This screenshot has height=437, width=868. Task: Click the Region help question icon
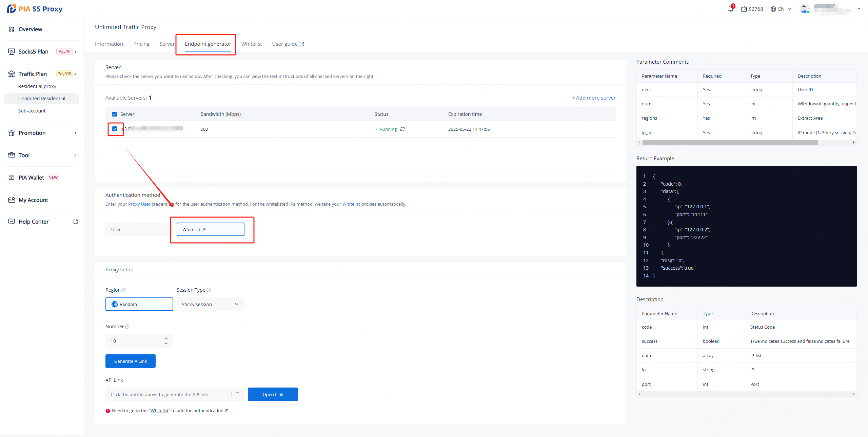coord(124,290)
